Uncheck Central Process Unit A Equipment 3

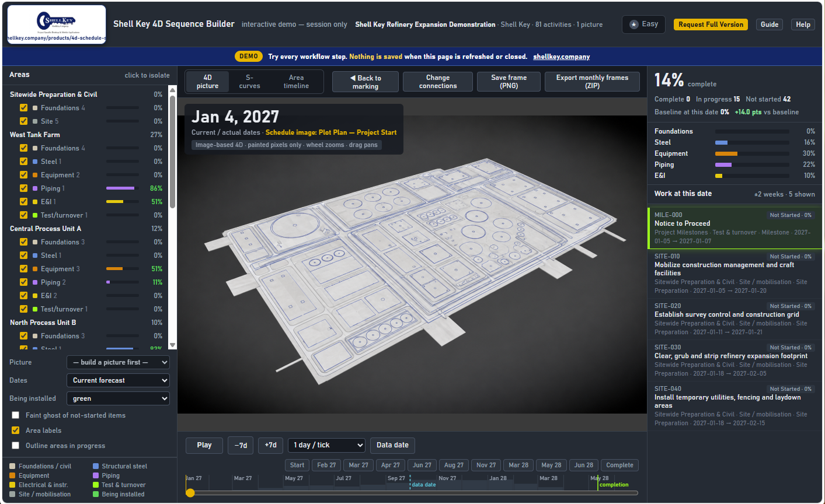(x=23, y=269)
